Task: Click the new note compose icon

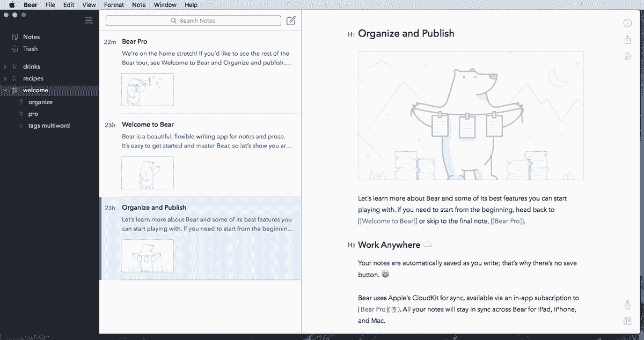Action: [291, 21]
